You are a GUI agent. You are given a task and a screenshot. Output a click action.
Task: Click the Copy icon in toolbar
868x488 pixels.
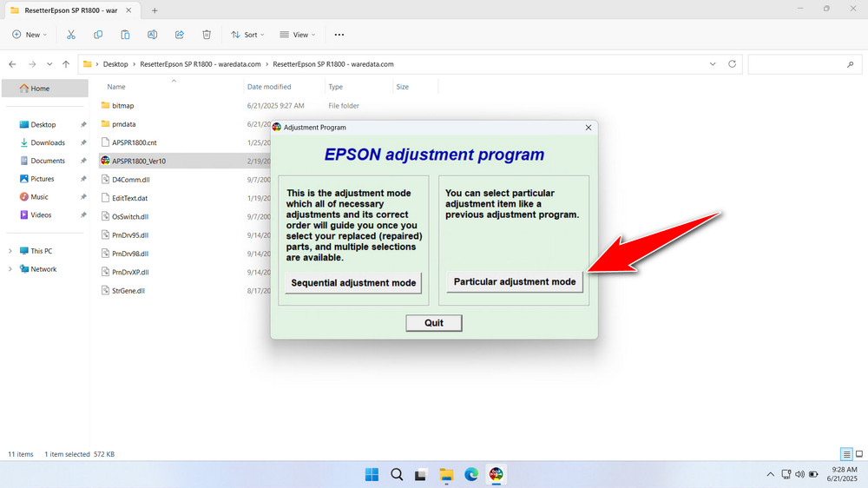[x=98, y=35]
